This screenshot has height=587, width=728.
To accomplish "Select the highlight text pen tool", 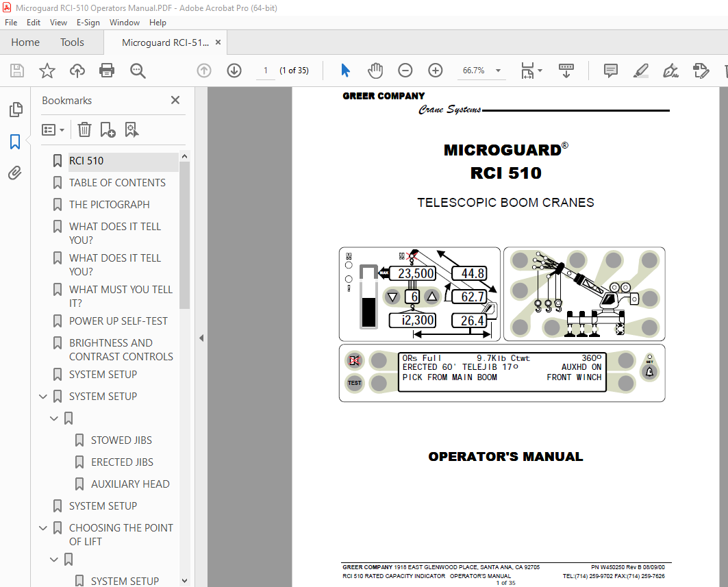I will coord(641,71).
